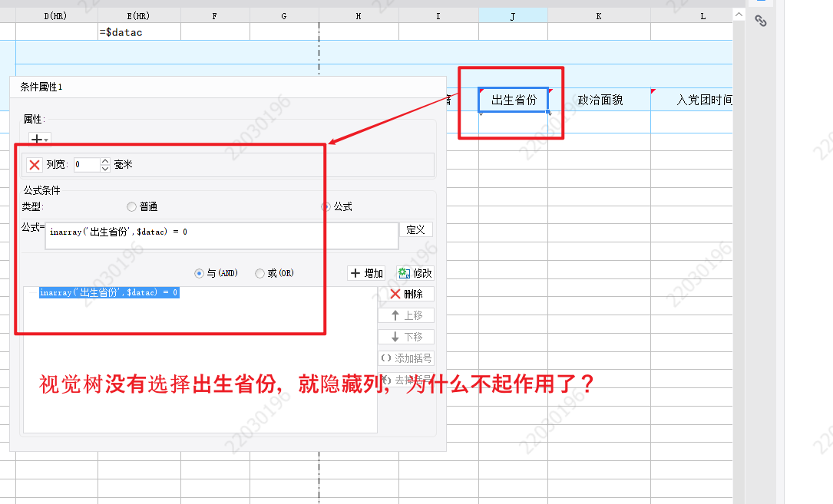Increase column width with the up stepper

(x=105, y=161)
